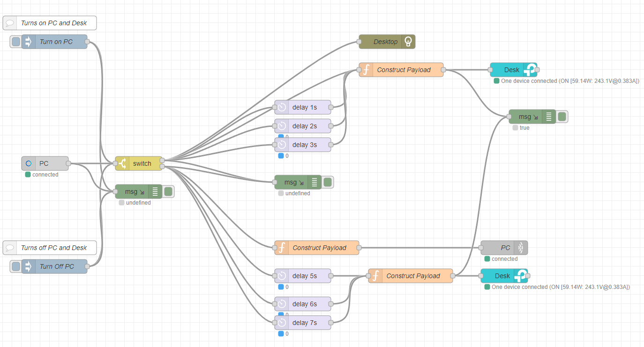The height and width of the screenshot is (347, 644).
Task: Click the timer icon on delay 1s node
Action: point(281,107)
